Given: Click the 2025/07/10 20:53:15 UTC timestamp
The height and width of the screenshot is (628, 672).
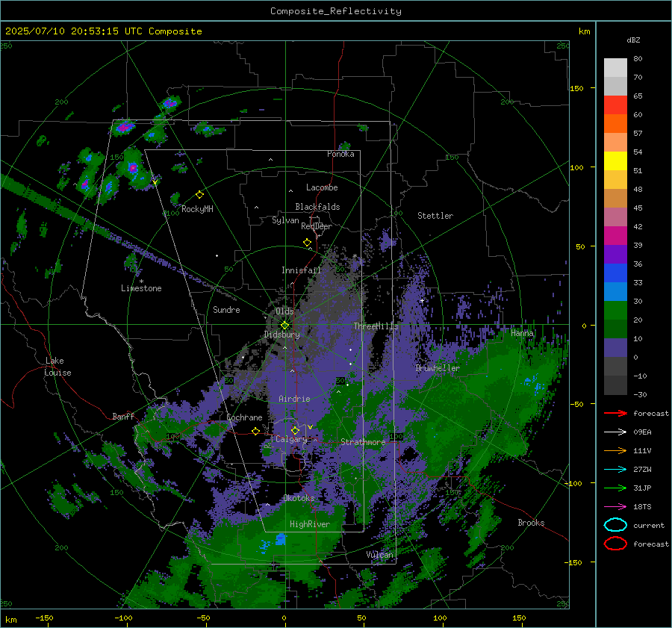Looking at the screenshot, I should [73, 31].
